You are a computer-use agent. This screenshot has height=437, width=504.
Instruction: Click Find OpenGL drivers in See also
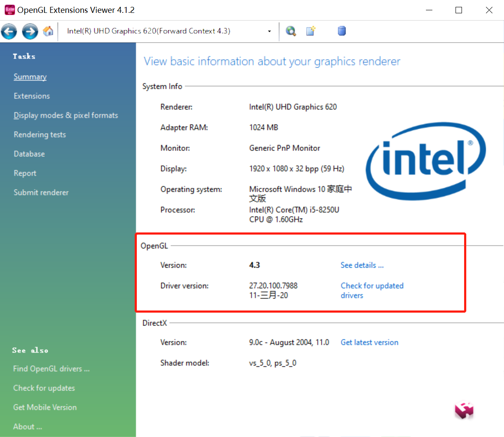coord(51,368)
